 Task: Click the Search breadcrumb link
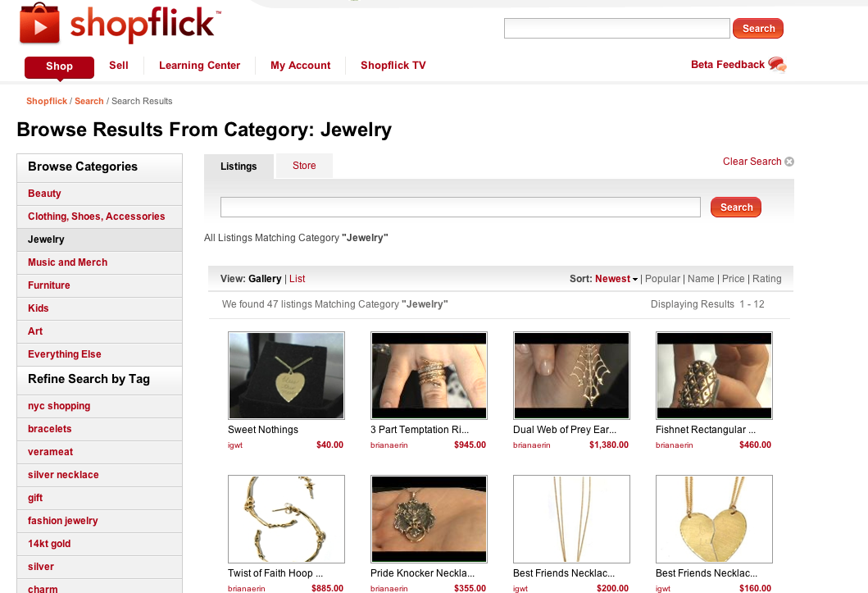pos(89,102)
